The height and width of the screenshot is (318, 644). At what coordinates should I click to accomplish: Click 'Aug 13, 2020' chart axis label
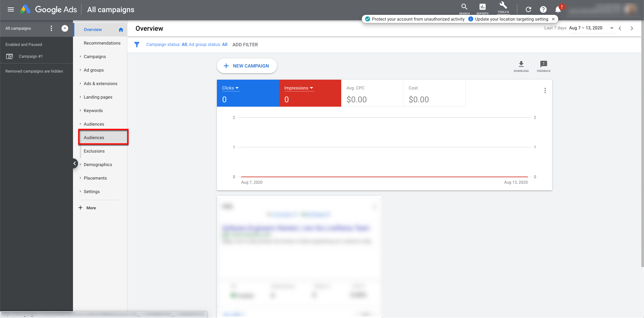(516, 182)
